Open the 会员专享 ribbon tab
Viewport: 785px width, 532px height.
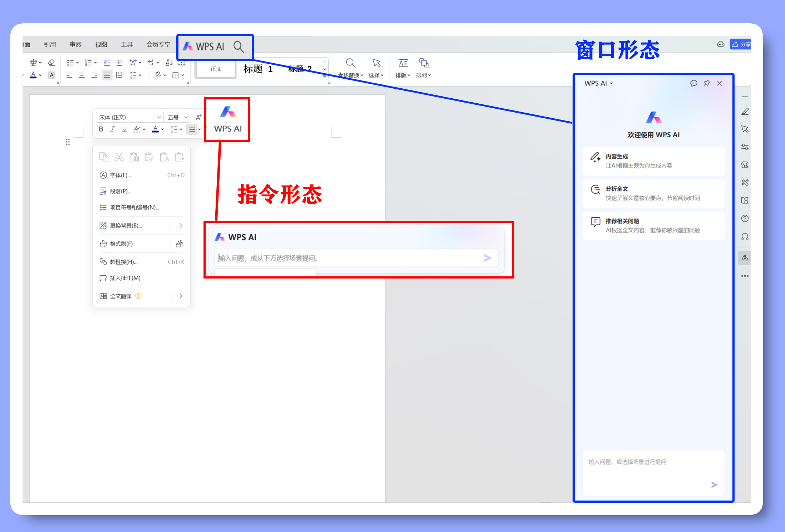pyautogui.click(x=158, y=44)
